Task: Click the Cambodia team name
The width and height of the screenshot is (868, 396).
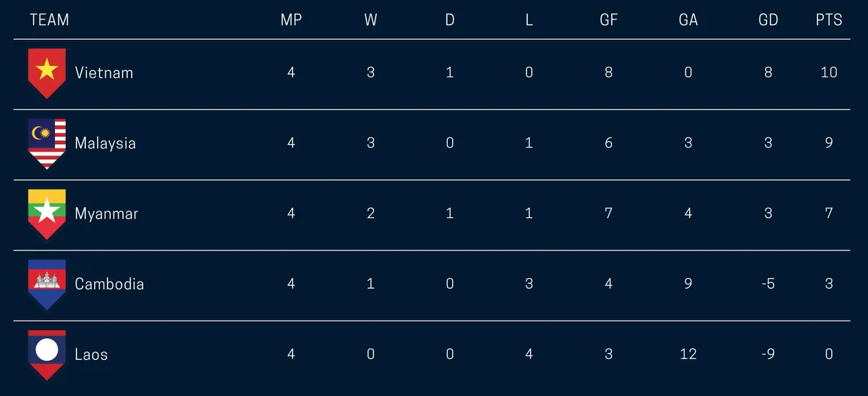Action: pyautogui.click(x=109, y=283)
